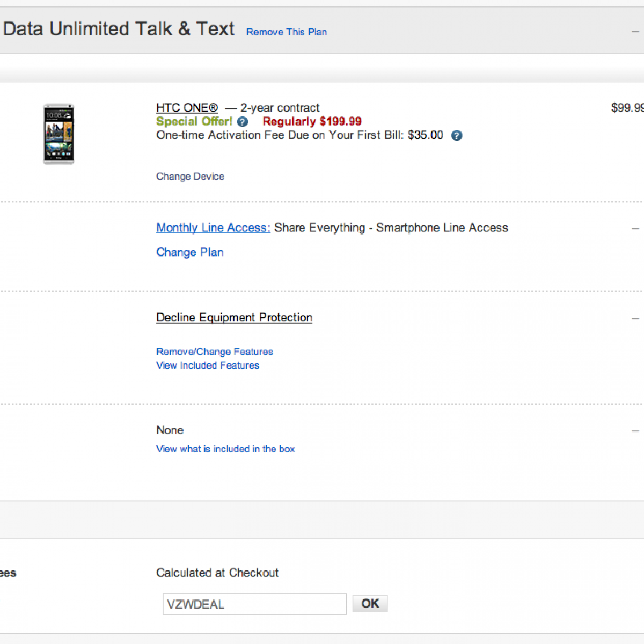Click Change Device under the phone
This screenshot has width=644, height=644.
190,177
